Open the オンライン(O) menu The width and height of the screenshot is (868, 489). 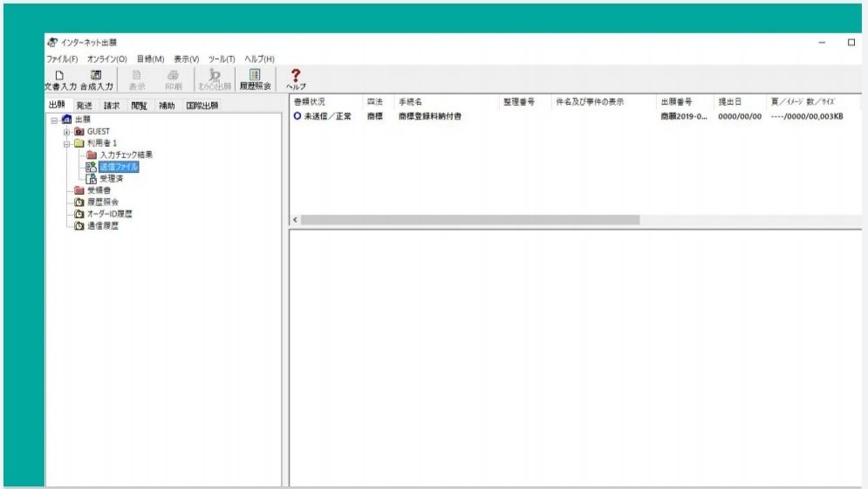[106, 59]
